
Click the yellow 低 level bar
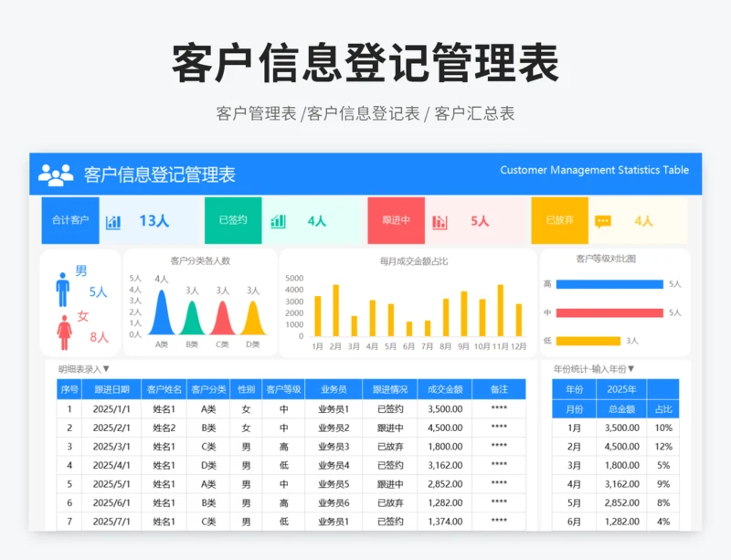point(588,341)
